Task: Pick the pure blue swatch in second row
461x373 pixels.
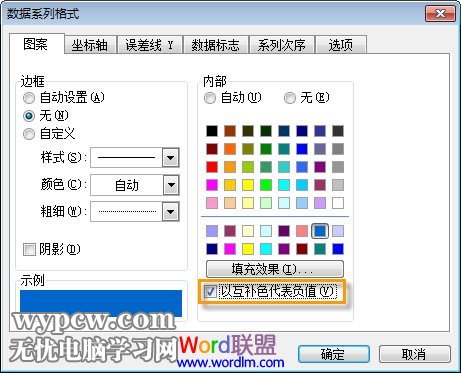Action: pos(302,149)
